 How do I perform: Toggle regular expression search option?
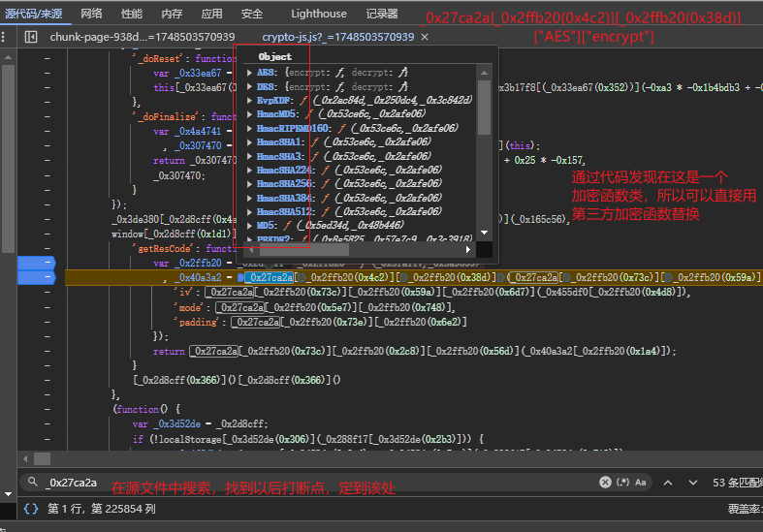[x=622, y=482]
